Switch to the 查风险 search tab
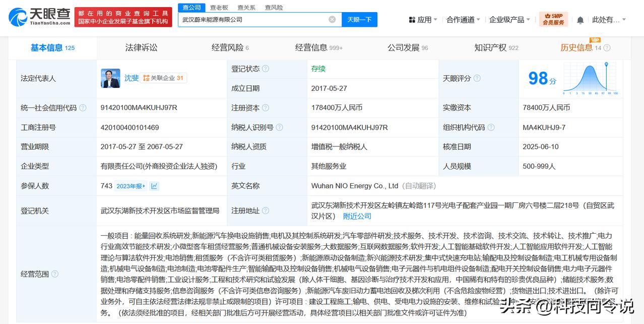The image size is (644, 324). [x=274, y=8]
